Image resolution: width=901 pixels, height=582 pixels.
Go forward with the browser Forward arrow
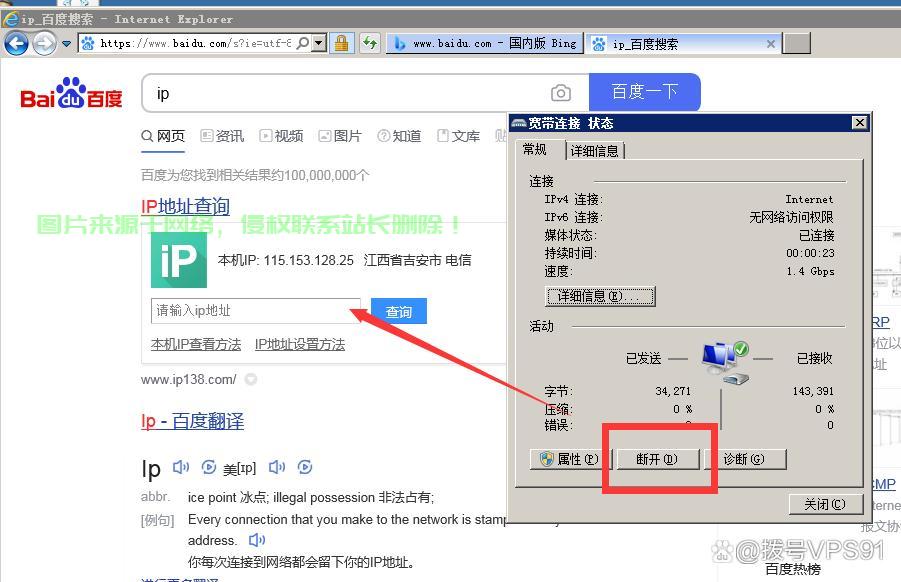[44, 43]
